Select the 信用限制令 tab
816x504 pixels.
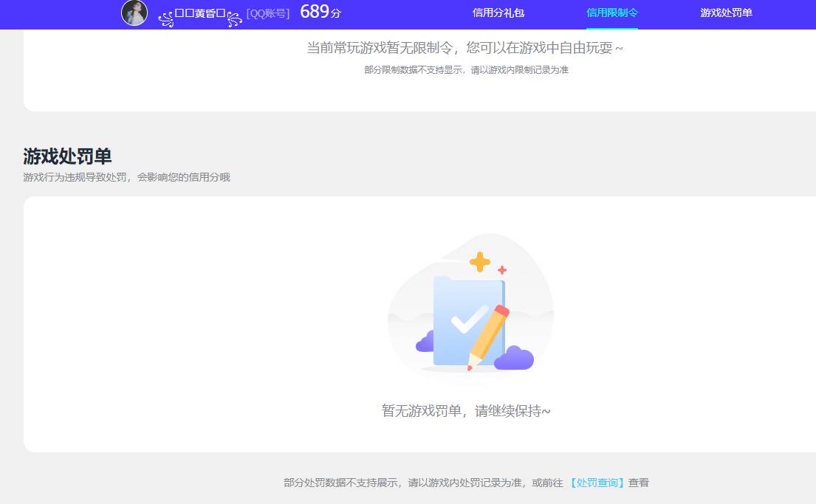[x=611, y=13]
